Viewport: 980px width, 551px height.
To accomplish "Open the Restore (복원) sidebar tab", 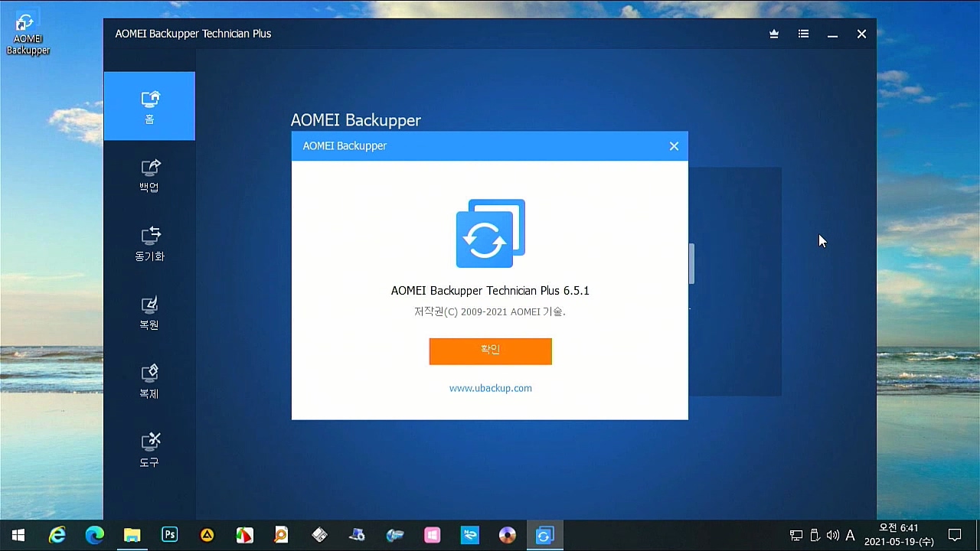I will point(149,313).
